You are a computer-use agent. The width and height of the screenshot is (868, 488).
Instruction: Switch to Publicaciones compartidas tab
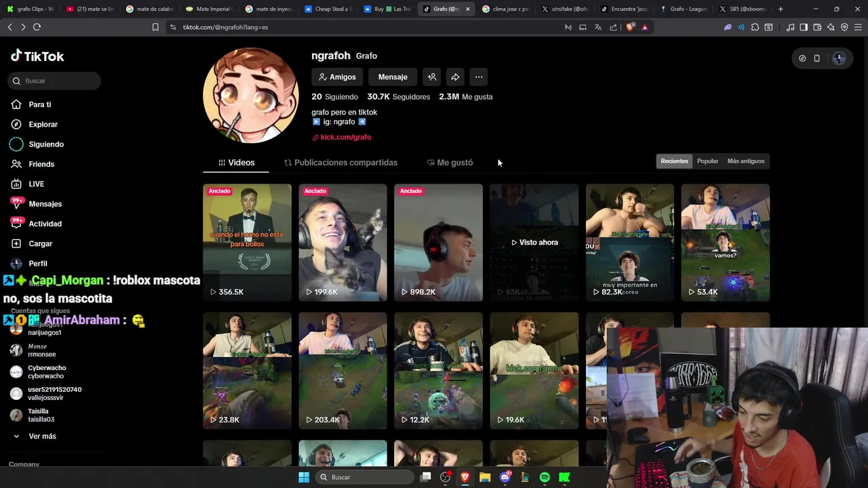[x=340, y=163]
